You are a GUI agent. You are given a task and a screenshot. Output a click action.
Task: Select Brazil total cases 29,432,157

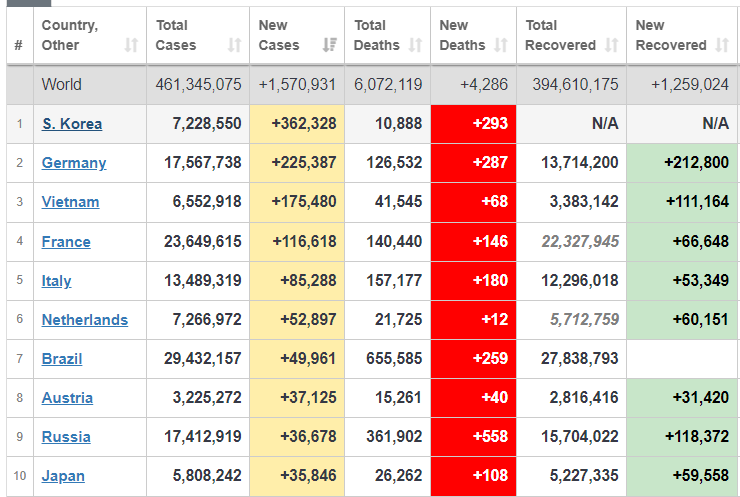pos(202,359)
